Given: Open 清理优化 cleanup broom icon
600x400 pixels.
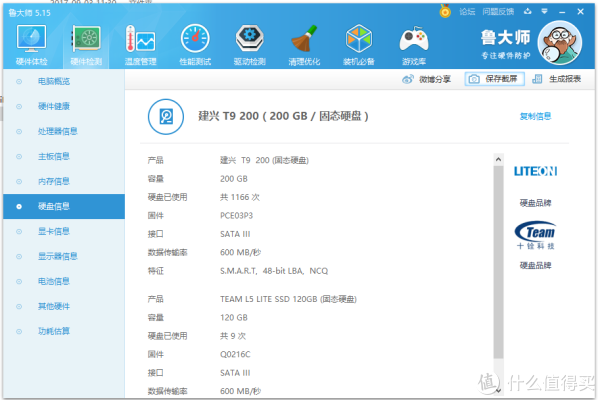Looking at the screenshot, I should (304, 44).
